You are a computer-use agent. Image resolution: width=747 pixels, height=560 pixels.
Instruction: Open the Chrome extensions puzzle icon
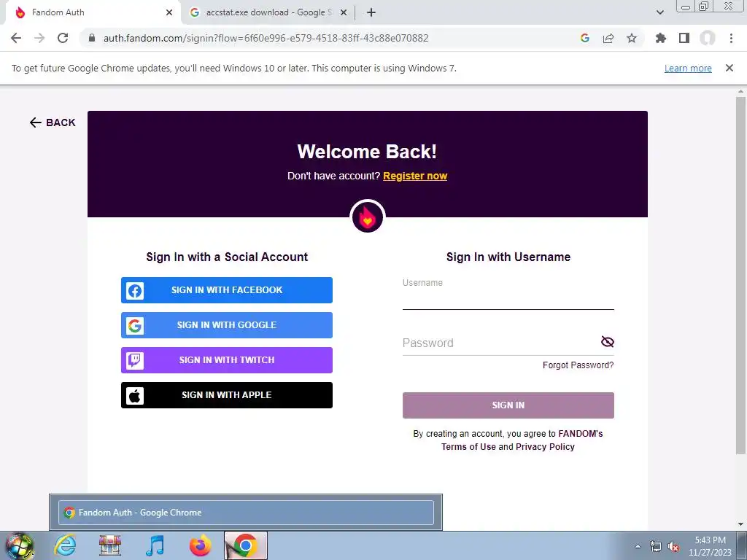click(x=661, y=38)
